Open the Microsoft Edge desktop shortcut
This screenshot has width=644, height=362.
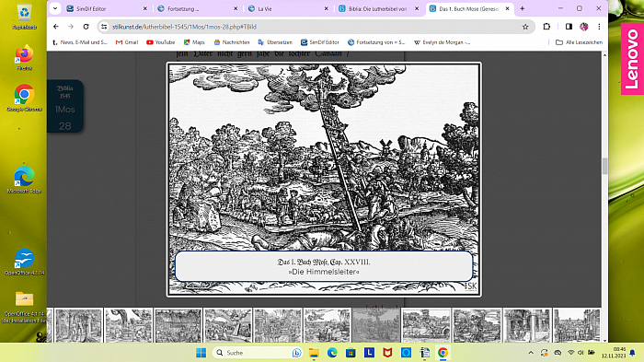[24, 181]
